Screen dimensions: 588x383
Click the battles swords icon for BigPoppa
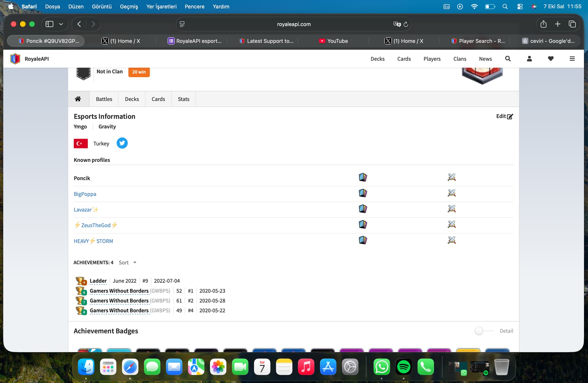point(452,193)
